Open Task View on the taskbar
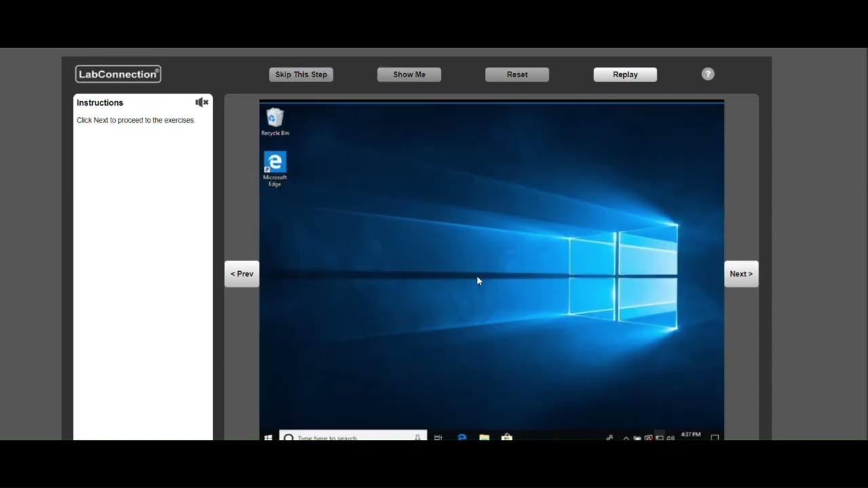The image size is (868, 488). coord(438,438)
